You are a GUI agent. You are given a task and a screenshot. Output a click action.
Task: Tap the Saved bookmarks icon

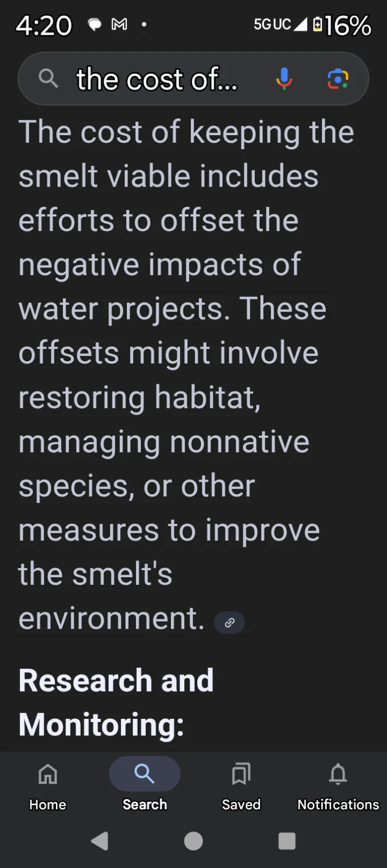241,774
